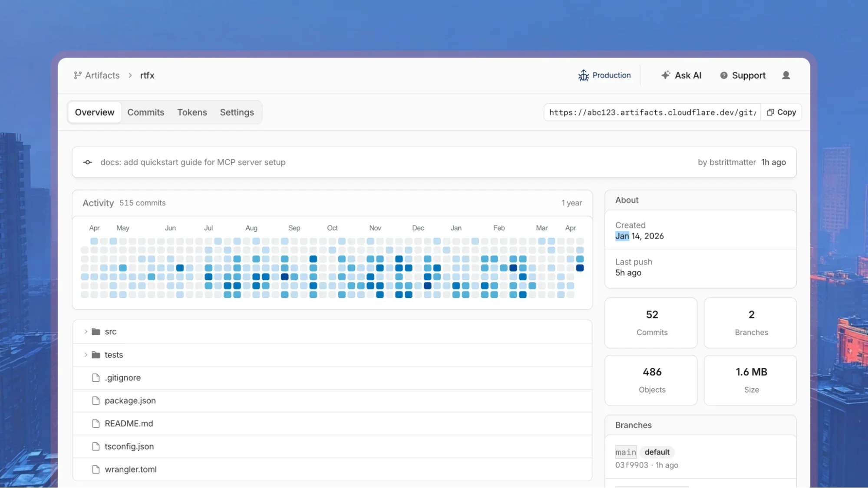Click the branch icon beside the Artifacts breadcrumb

[x=77, y=75]
